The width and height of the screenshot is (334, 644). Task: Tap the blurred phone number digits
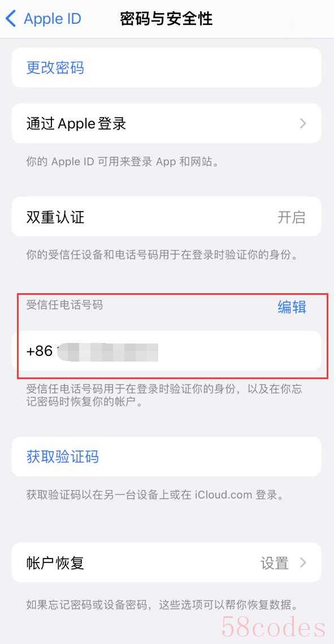click(108, 353)
